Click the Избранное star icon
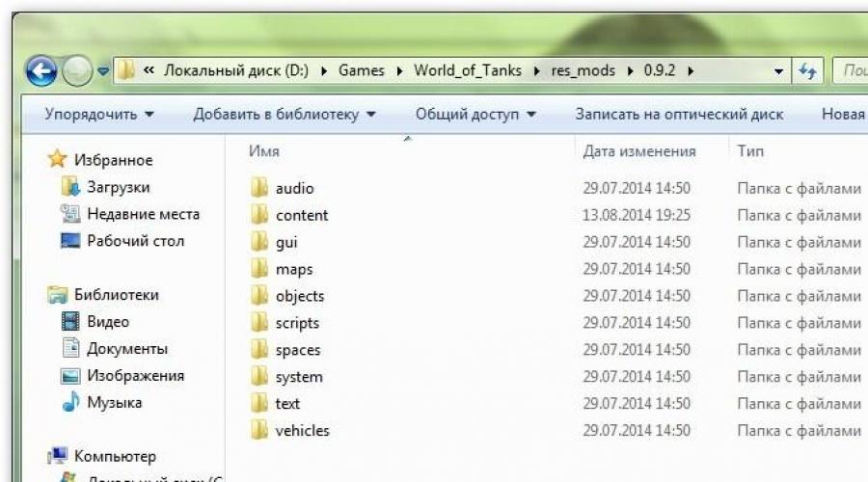868x482 pixels. pyautogui.click(x=57, y=159)
